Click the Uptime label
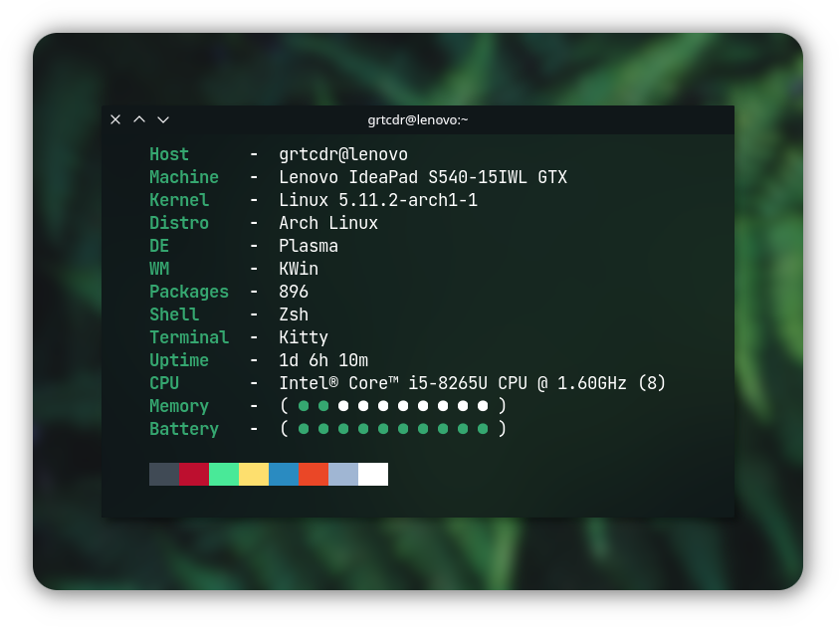 point(179,360)
